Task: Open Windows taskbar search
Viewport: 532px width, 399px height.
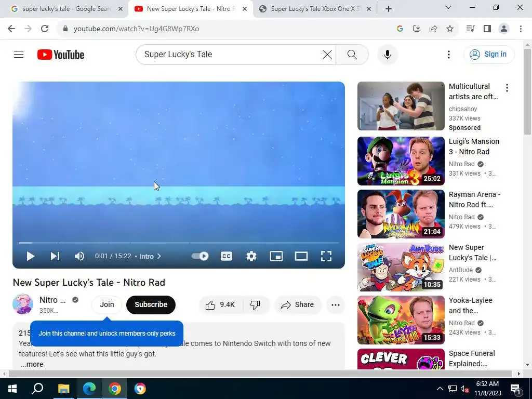Action: point(37,389)
